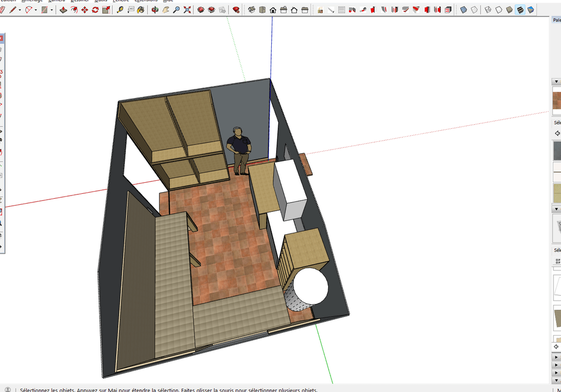Viewport: 561px width, 392px height.
Task: Collapse the bottom tray panel arrow
Action: 557,381
